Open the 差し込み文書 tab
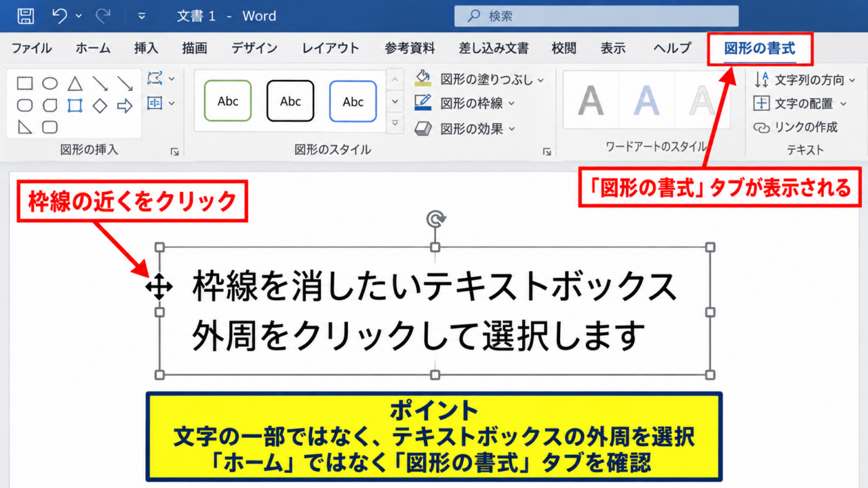This screenshot has height=488, width=868. pos(494,48)
